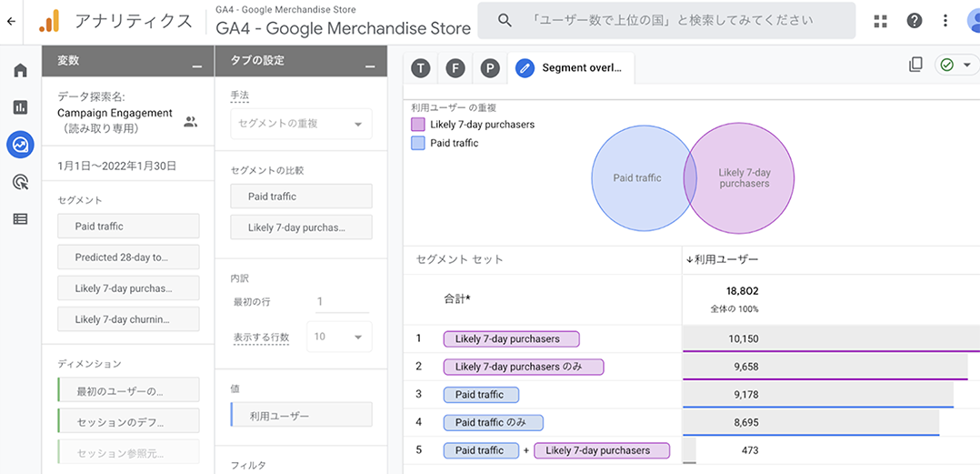Click the Campaign Engagement exploration name
The height and width of the screenshot is (474, 980).
click(x=115, y=113)
